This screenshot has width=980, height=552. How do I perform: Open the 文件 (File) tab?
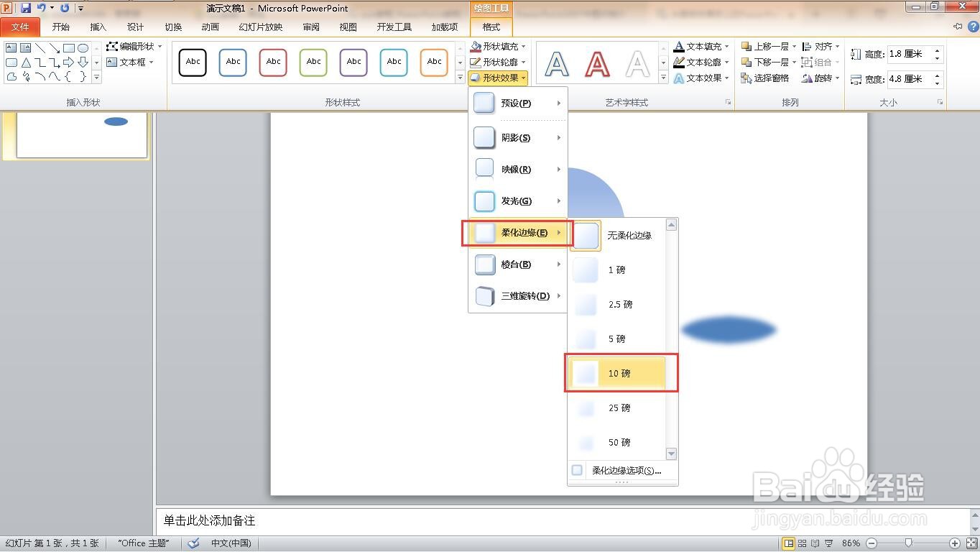(x=21, y=27)
